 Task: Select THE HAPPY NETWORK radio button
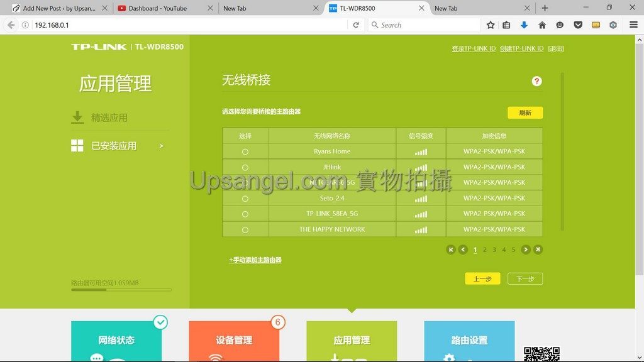tap(245, 230)
